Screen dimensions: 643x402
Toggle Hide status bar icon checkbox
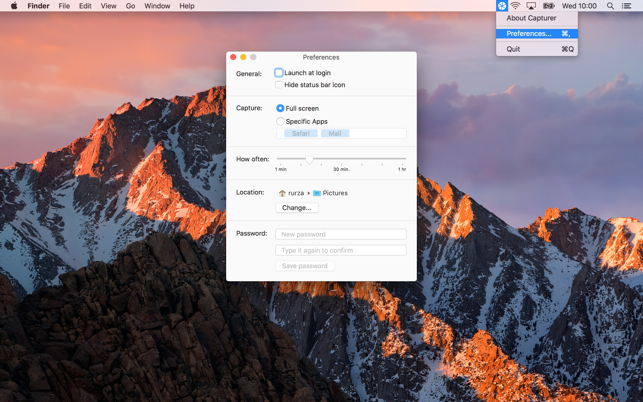(279, 85)
